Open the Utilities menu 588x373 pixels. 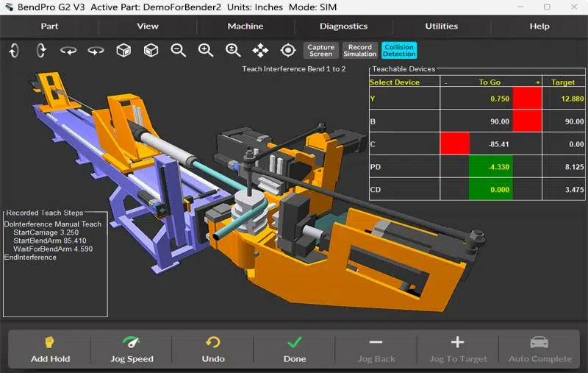[442, 26]
